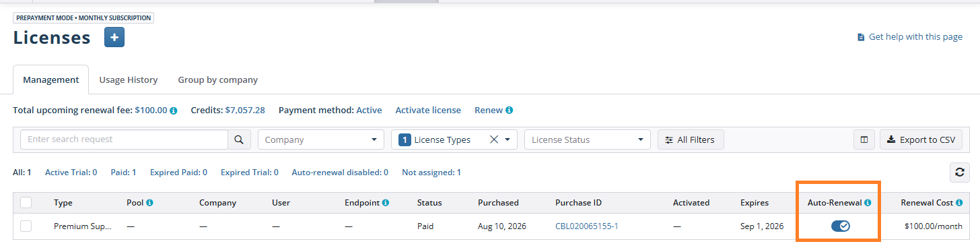Open the Active payment method link
The width and height of the screenshot is (980, 250).
(369, 110)
